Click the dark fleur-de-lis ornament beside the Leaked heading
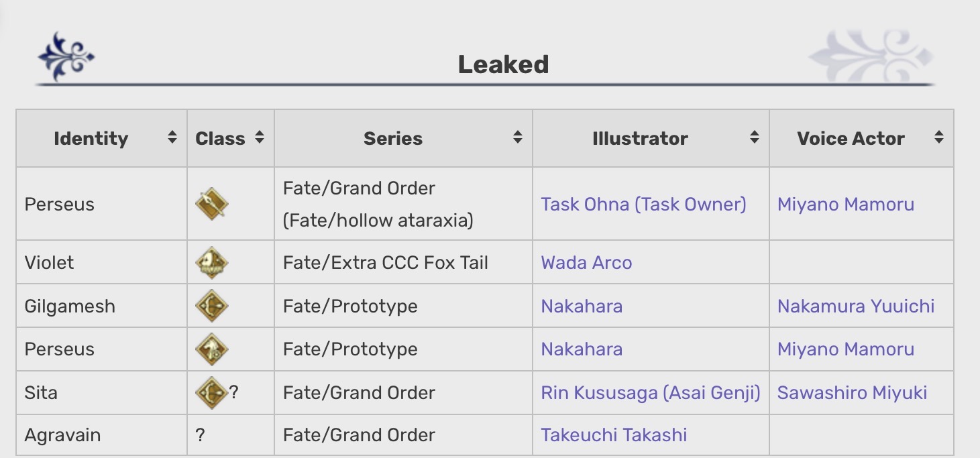 pyautogui.click(x=66, y=56)
